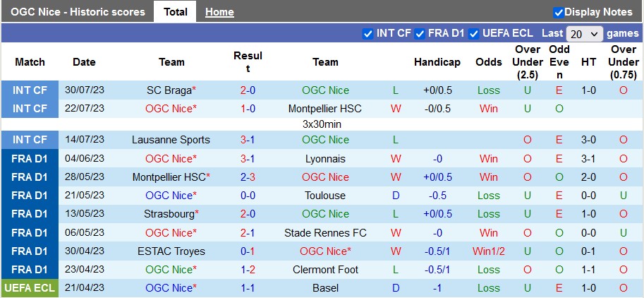Screen dimensions: 644x298
Task: Open the Stade Rennes FC team link
Action: click(x=325, y=233)
